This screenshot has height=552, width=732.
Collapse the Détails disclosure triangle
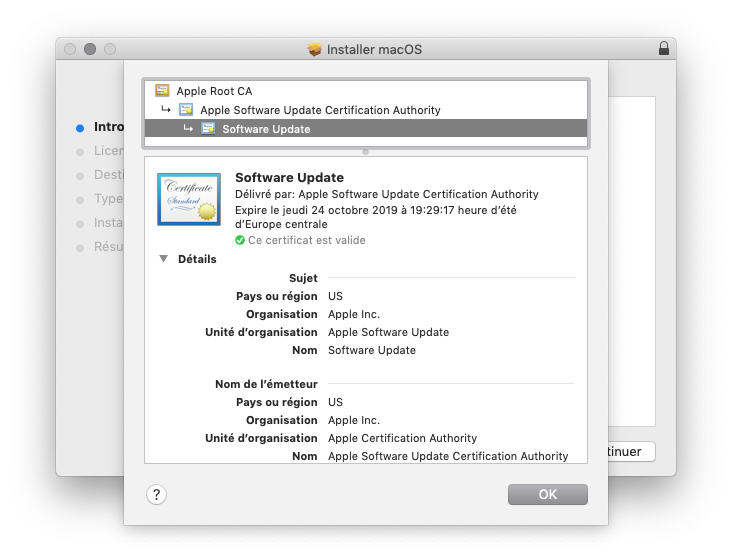pyautogui.click(x=163, y=259)
